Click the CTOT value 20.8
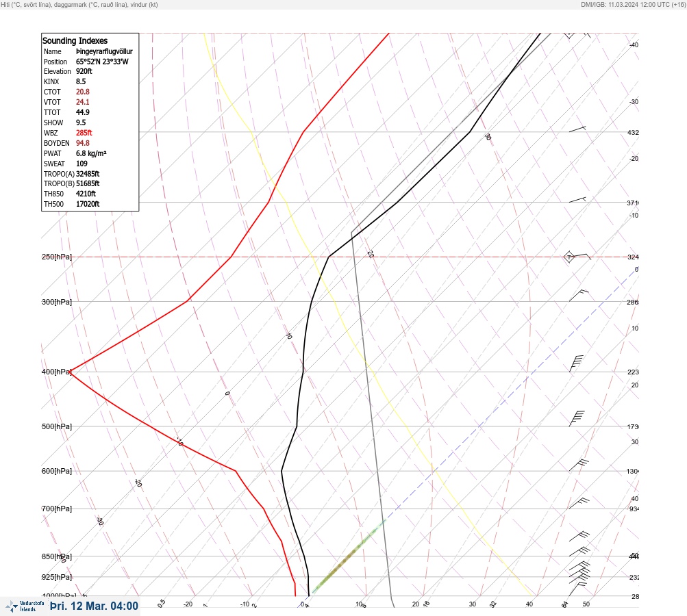The width and height of the screenshot is (687, 616). pyautogui.click(x=82, y=92)
